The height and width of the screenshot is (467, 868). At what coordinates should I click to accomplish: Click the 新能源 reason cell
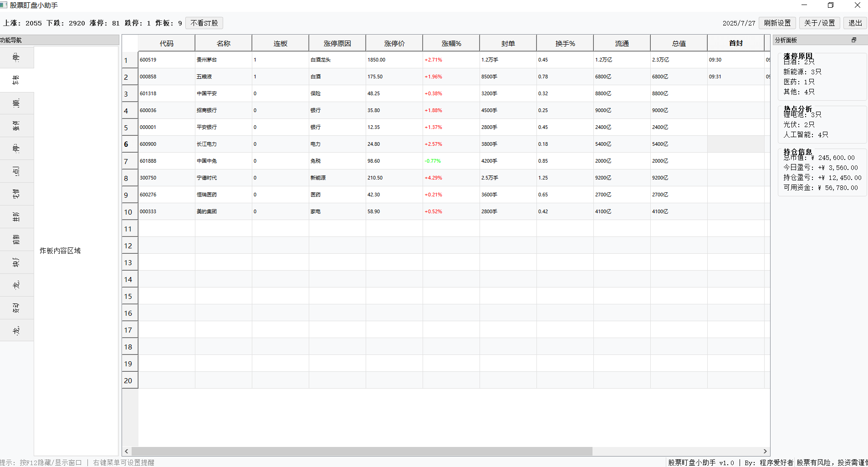337,178
